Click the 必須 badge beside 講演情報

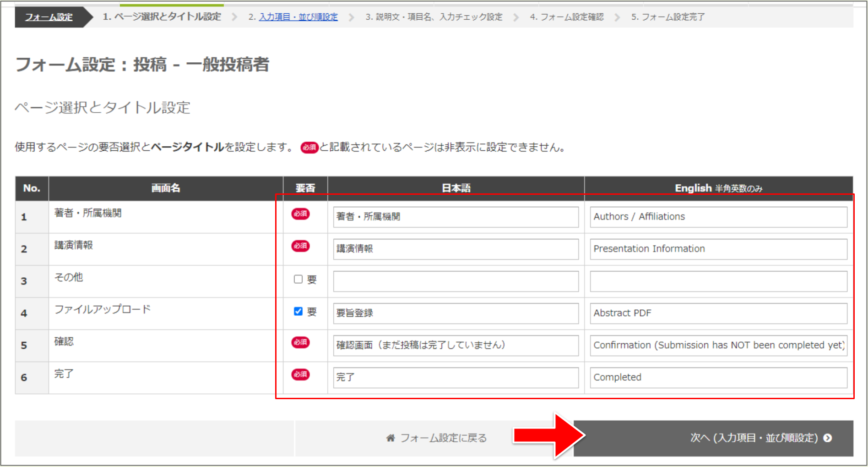tap(300, 246)
